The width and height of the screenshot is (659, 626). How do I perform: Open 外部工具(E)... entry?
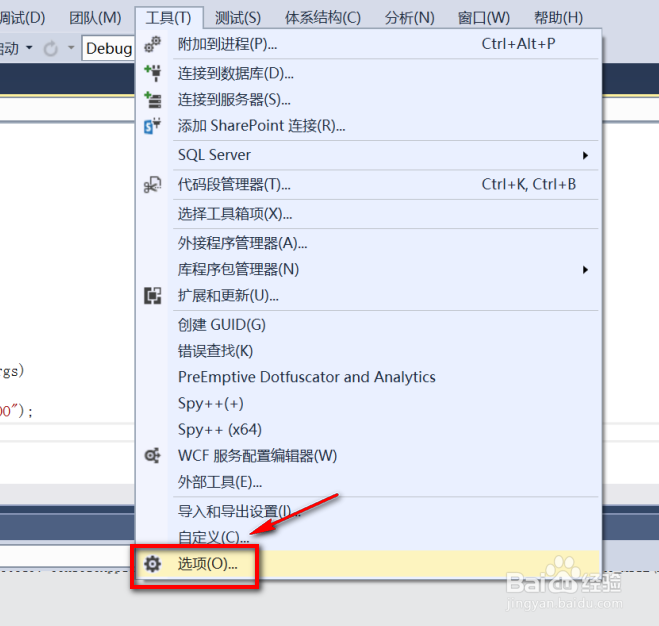pyautogui.click(x=369, y=482)
